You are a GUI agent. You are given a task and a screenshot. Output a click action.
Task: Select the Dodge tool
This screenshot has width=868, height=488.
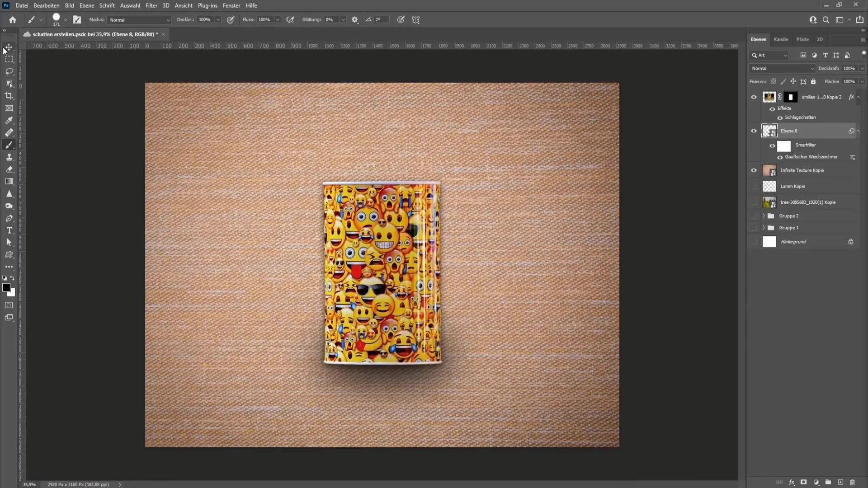click(x=9, y=206)
